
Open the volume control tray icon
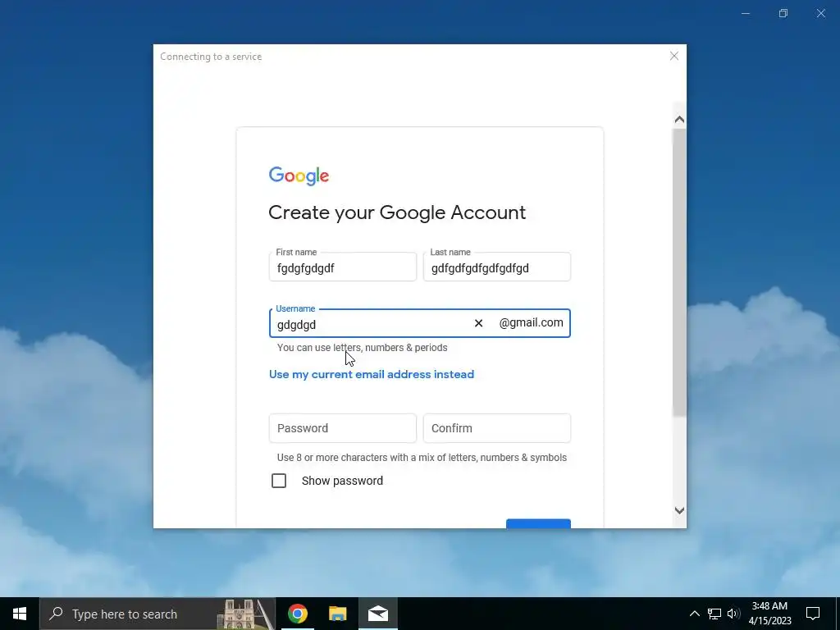click(x=733, y=614)
